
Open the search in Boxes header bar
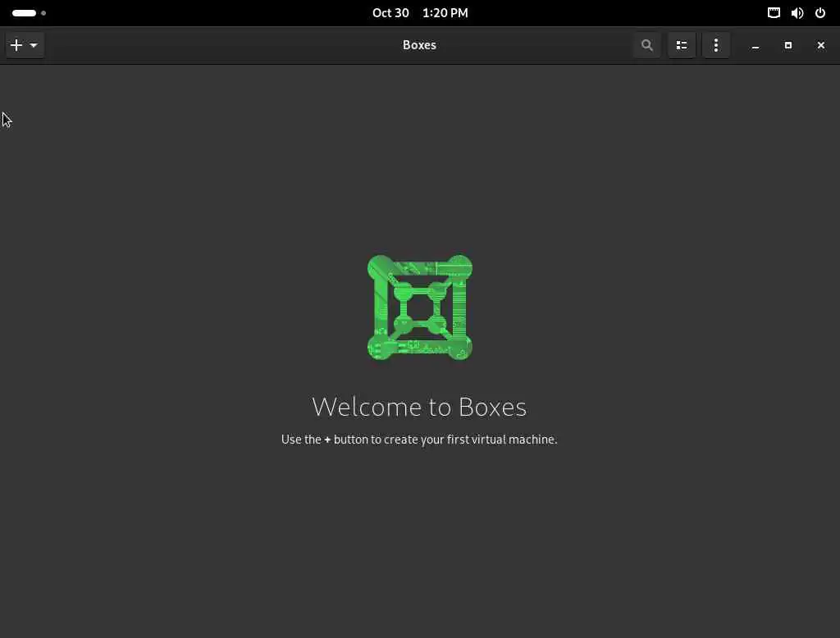click(646, 45)
